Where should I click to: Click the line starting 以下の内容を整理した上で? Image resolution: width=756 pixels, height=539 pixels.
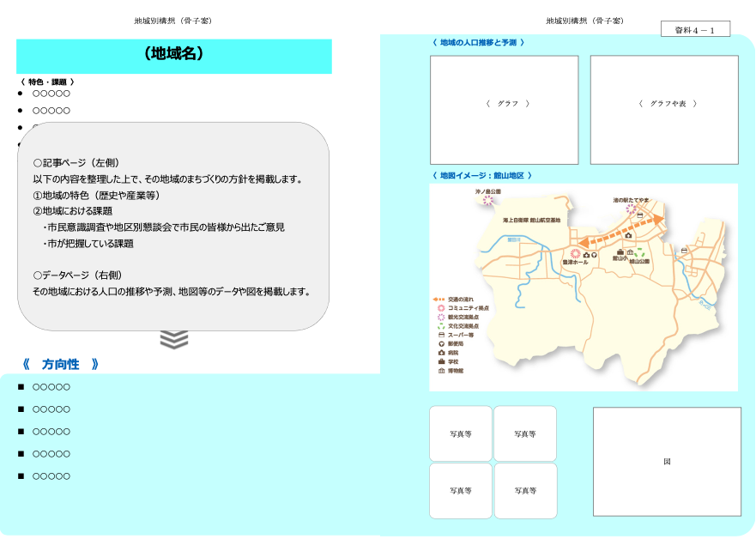click(x=168, y=179)
